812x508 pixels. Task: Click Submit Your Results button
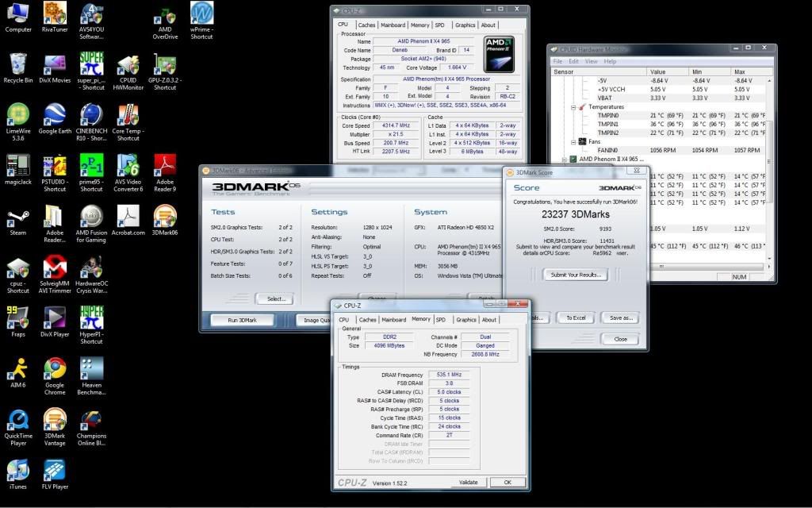pos(576,275)
